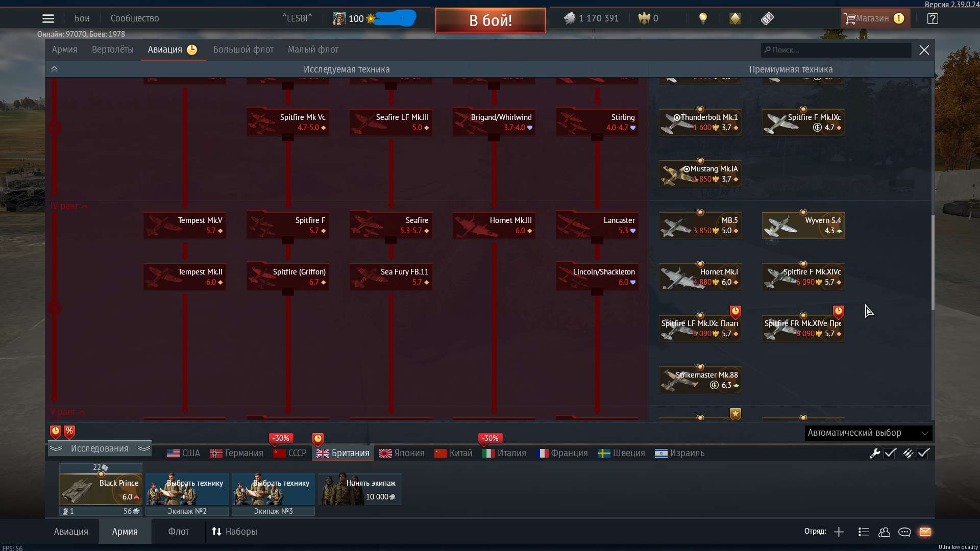Switch to the Малый флот tab
The height and width of the screenshot is (551, 980).
click(313, 49)
